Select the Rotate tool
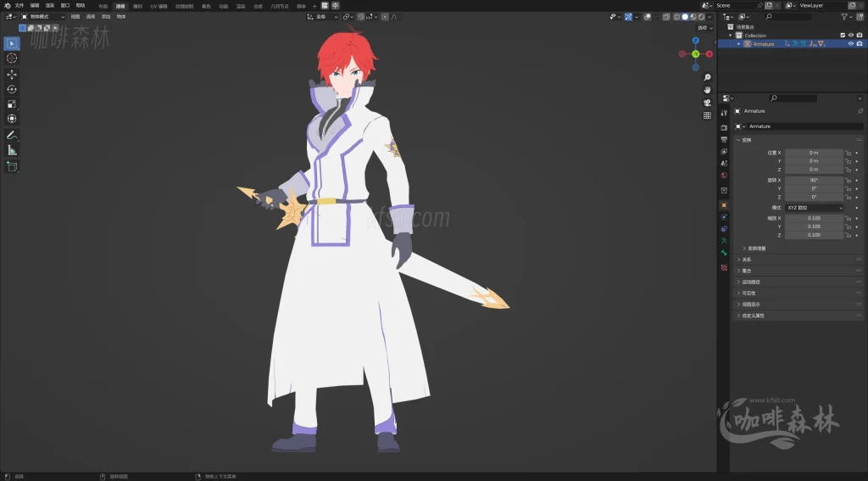The height and width of the screenshot is (481, 868). [x=12, y=89]
